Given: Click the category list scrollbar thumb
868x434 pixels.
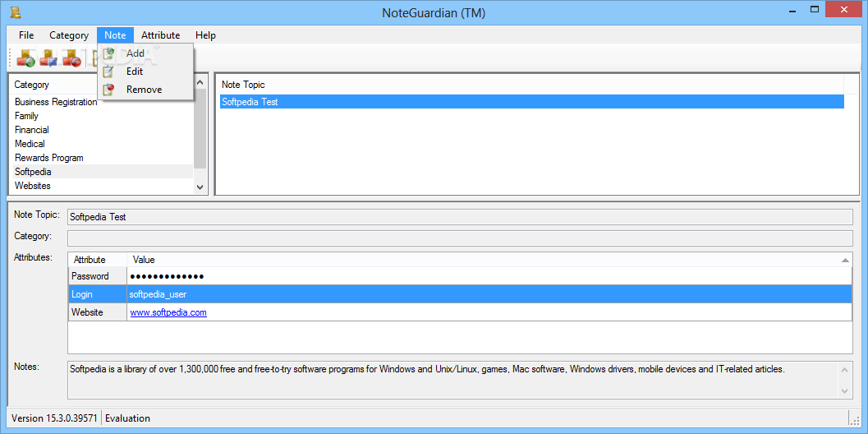Looking at the screenshot, I should 200,128.
